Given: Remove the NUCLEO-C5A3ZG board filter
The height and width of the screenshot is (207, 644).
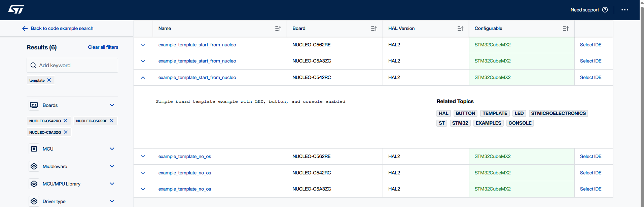Looking at the screenshot, I should point(66,132).
